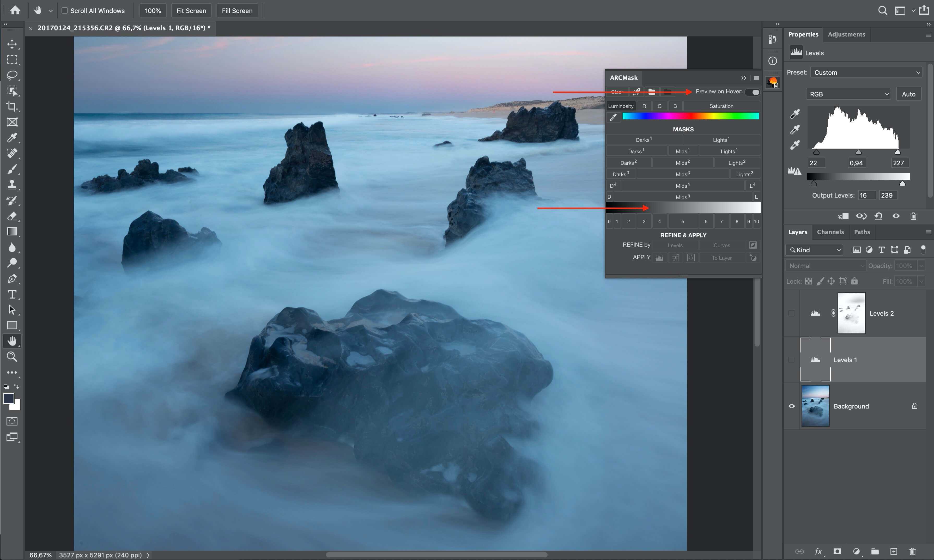Select the Rectangular Marquee tool

(x=12, y=60)
